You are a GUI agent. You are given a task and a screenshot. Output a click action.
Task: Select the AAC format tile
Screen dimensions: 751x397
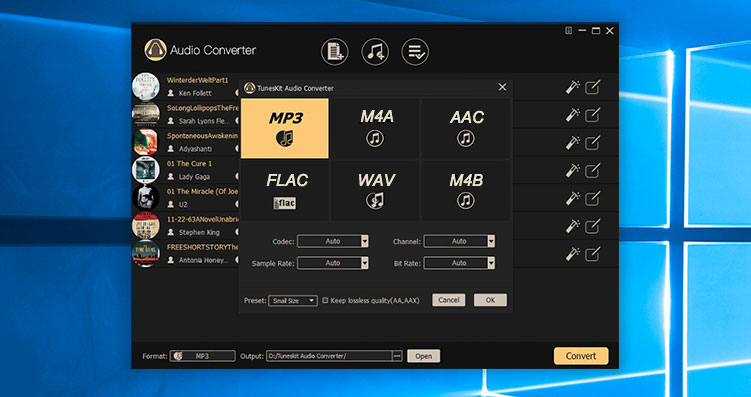tap(466, 128)
